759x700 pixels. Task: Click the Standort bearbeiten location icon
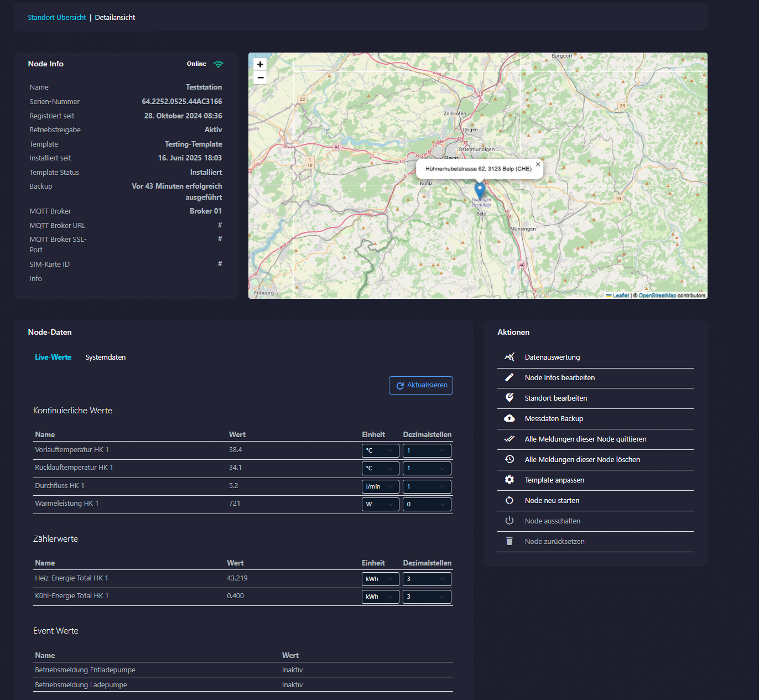510,398
